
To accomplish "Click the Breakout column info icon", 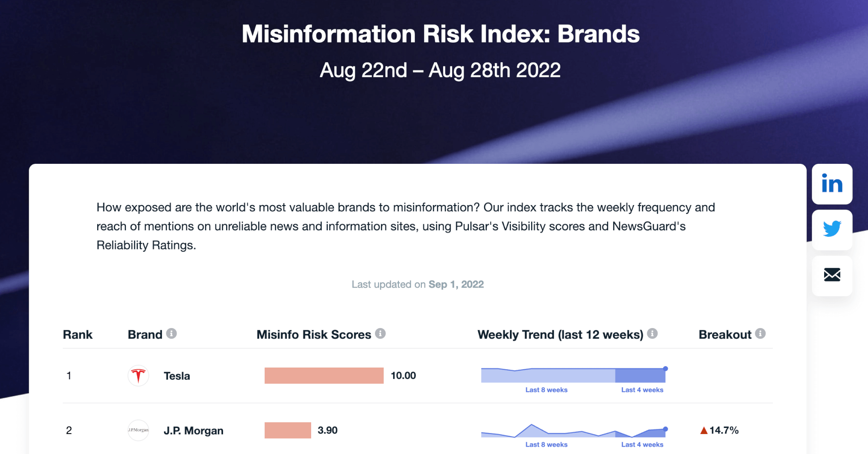I will coord(760,334).
